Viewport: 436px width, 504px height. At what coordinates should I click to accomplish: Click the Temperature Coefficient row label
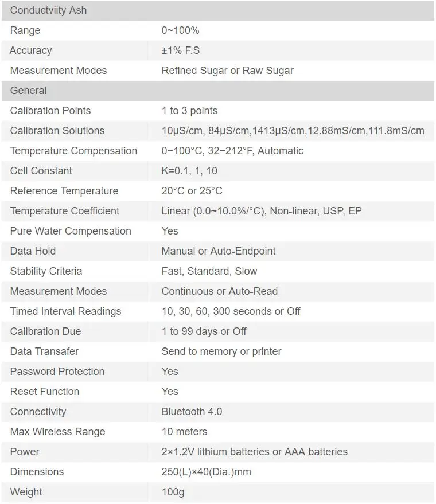click(65, 211)
